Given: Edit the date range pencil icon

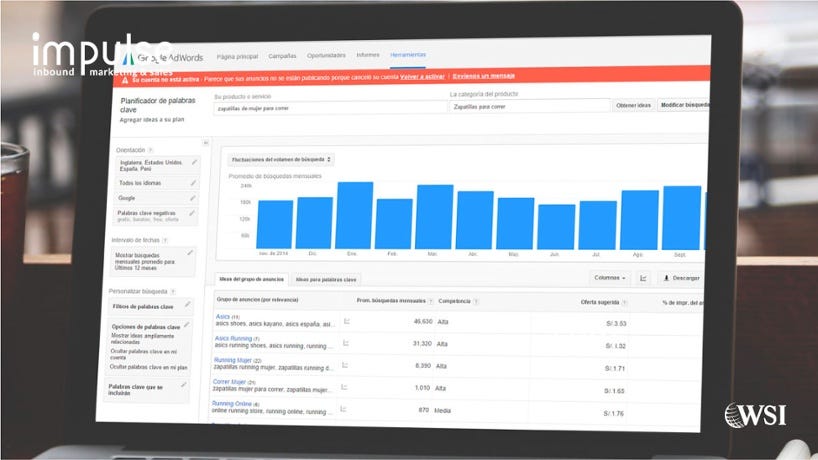Looking at the screenshot, I should (190, 253).
